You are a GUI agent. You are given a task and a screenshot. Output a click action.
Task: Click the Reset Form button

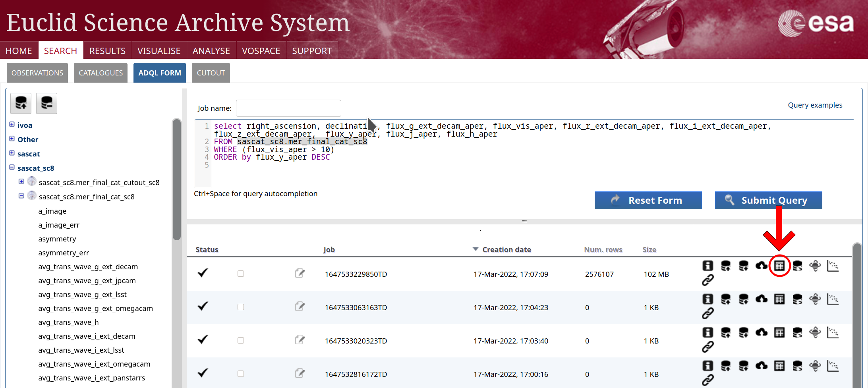[648, 200]
